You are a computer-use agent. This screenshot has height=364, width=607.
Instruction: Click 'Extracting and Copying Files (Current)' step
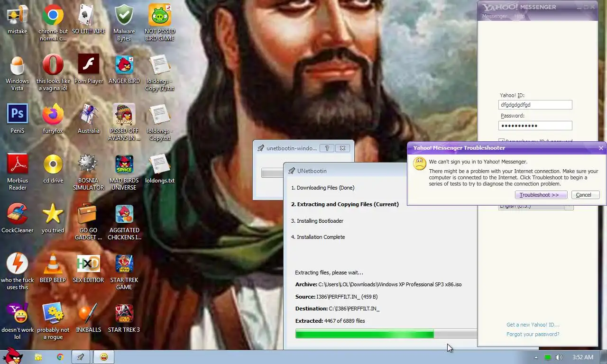click(x=345, y=204)
